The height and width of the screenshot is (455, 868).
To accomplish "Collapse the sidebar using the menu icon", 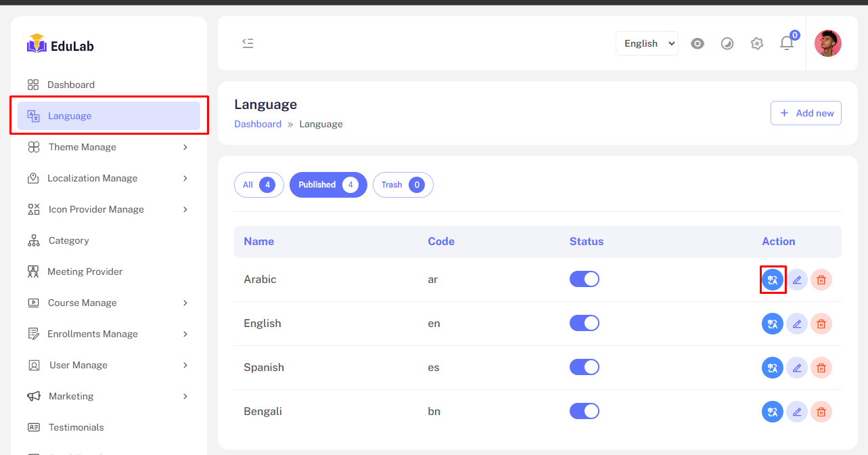I will pos(248,43).
